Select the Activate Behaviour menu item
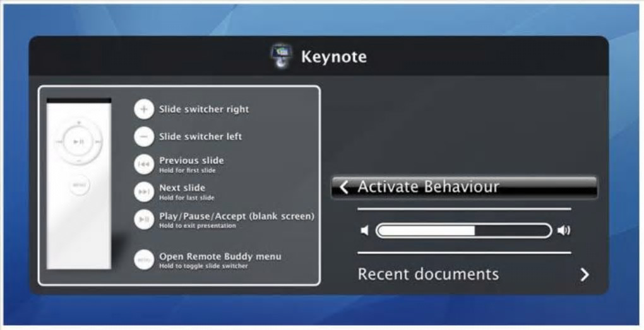The width and height of the screenshot is (644, 330). pyautogui.click(x=464, y=187)
